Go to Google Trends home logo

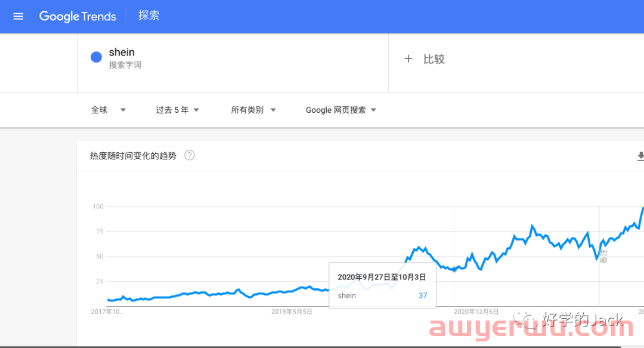78,17
